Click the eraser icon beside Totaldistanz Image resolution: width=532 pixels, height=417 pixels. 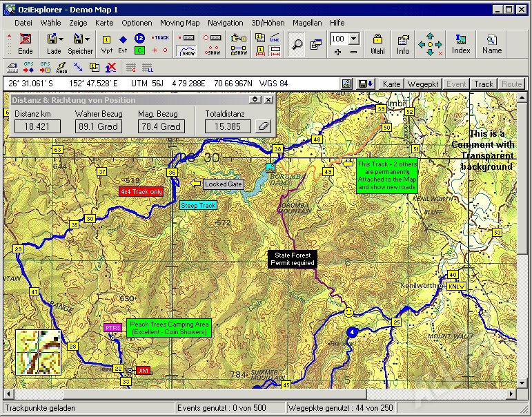click(262, 126)
